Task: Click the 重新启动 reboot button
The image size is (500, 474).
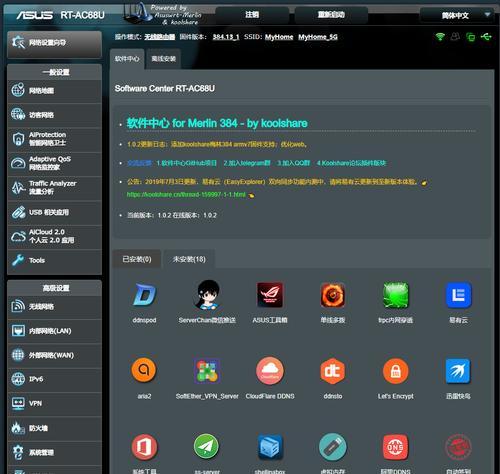Action: point(331,15)
